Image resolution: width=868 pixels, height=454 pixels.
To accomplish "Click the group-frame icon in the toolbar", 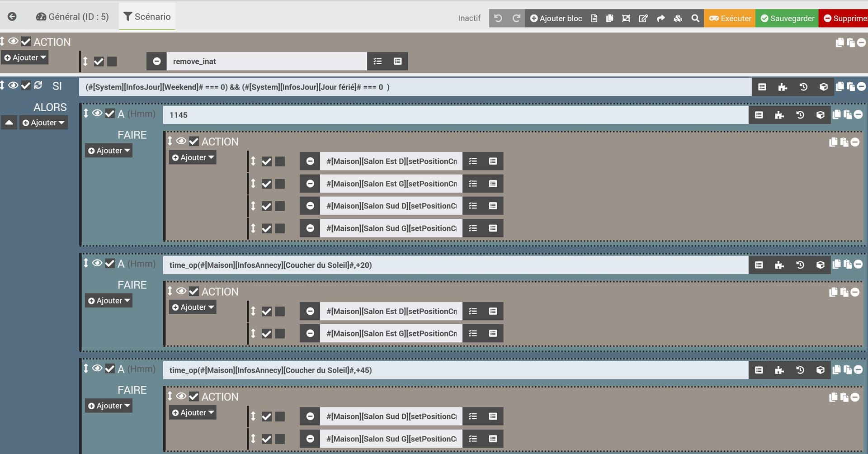I will pyautogui.click(x=626, y=18).
